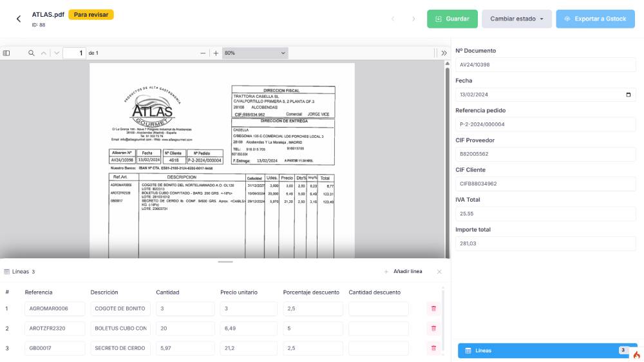644x362 pixels.
Task: Close the Líneas panel X icon
Action: click(439, 272)
